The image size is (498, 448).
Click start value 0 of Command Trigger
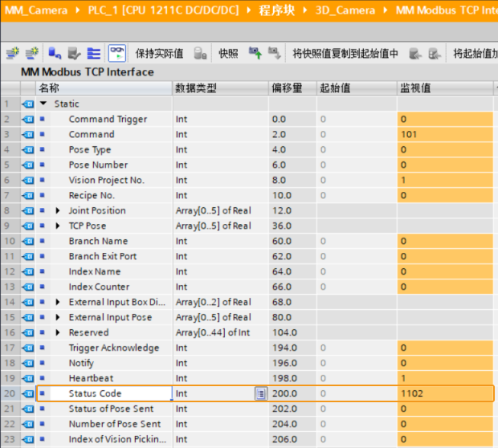[x=357, y=119]
